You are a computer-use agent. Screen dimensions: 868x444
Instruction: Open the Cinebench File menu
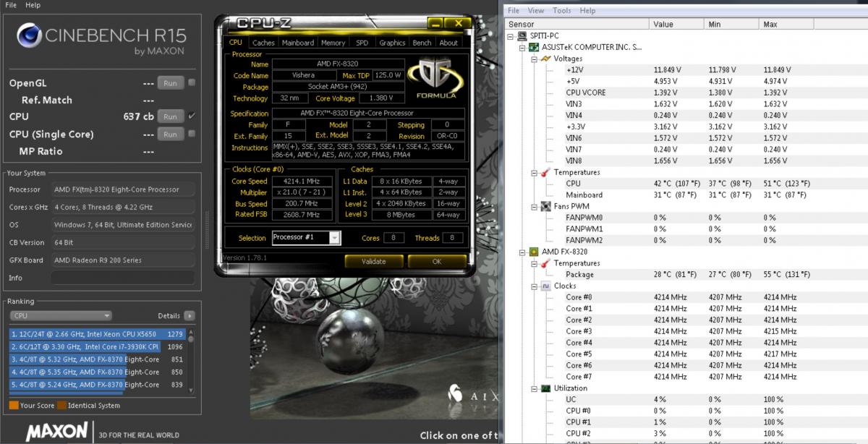pyautogui.click(x=11, y=5)
